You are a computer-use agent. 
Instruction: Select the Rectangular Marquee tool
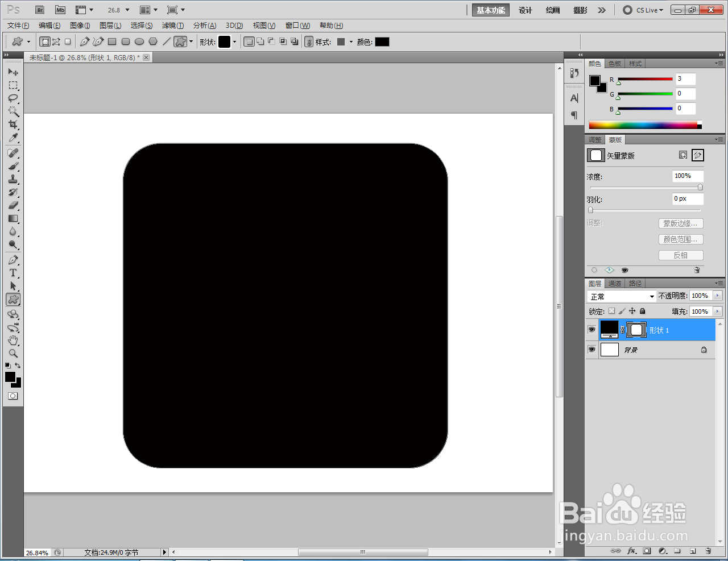[13, 85]
